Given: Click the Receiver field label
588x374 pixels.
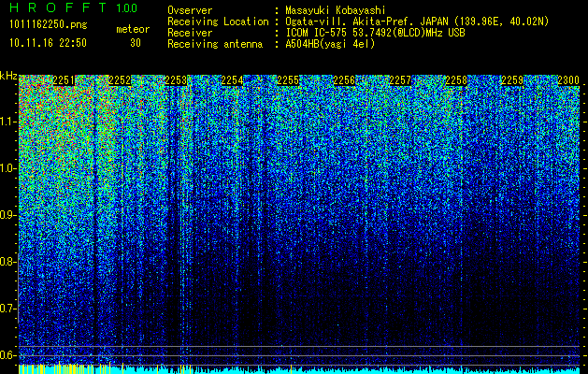Looking at the screenshot, I should [190, 33].
